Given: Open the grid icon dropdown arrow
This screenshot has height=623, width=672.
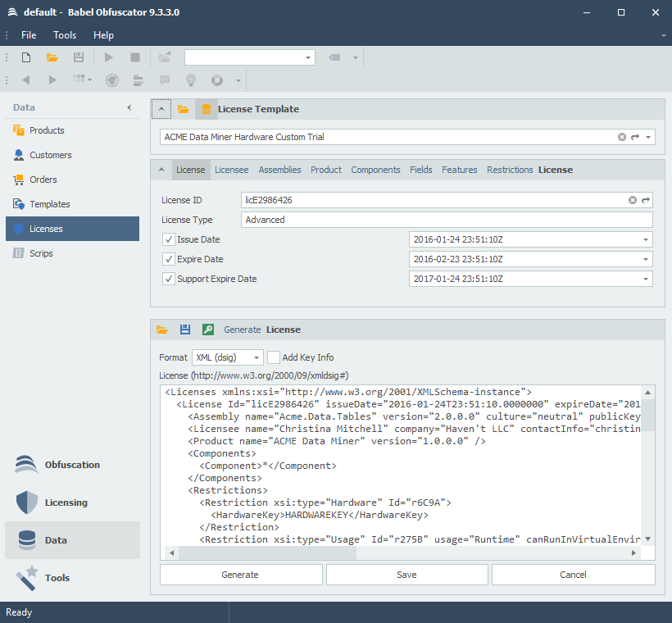Looking at the screenshot, I should coord(89,80).
